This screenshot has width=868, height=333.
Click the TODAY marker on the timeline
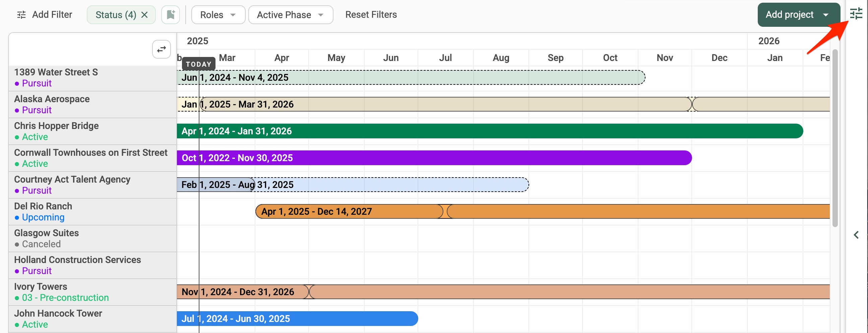198,64
